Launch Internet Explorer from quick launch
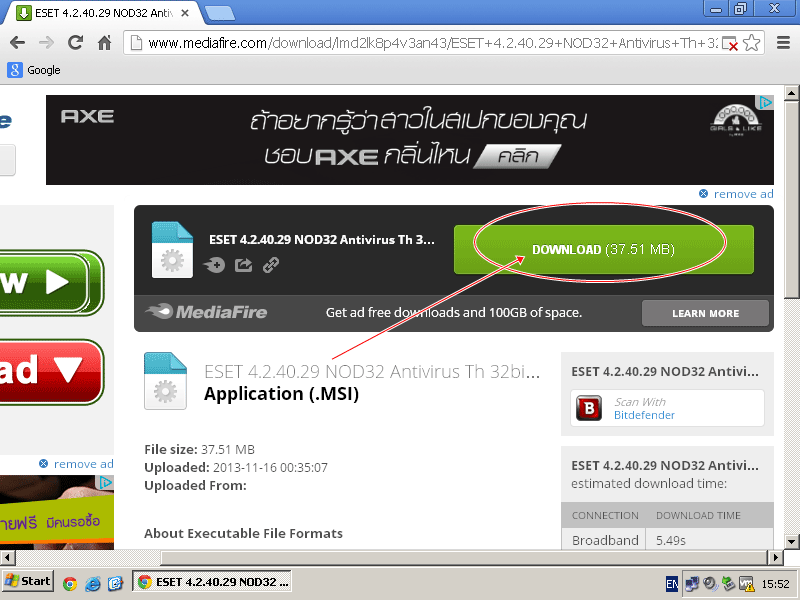800x600 pixels. [93, 583]
